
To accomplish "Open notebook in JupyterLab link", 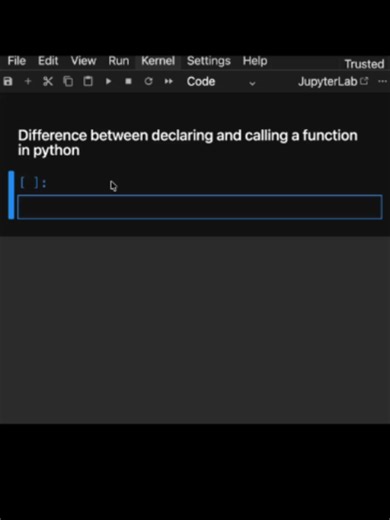I will point(333,82).
